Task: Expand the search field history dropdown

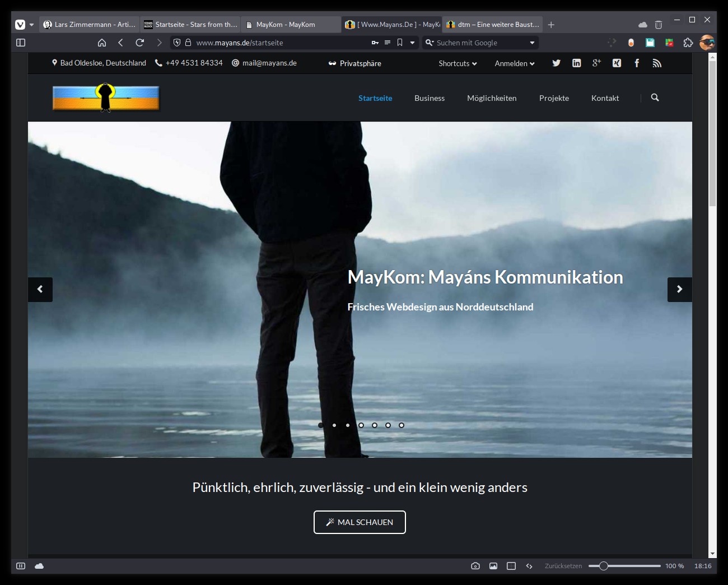Action: point(532,43)
